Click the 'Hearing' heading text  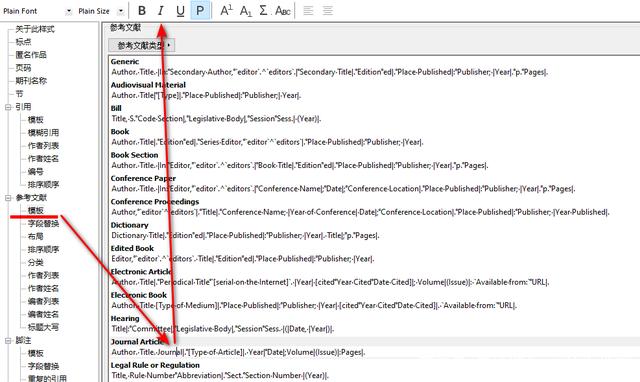[125, 318]
